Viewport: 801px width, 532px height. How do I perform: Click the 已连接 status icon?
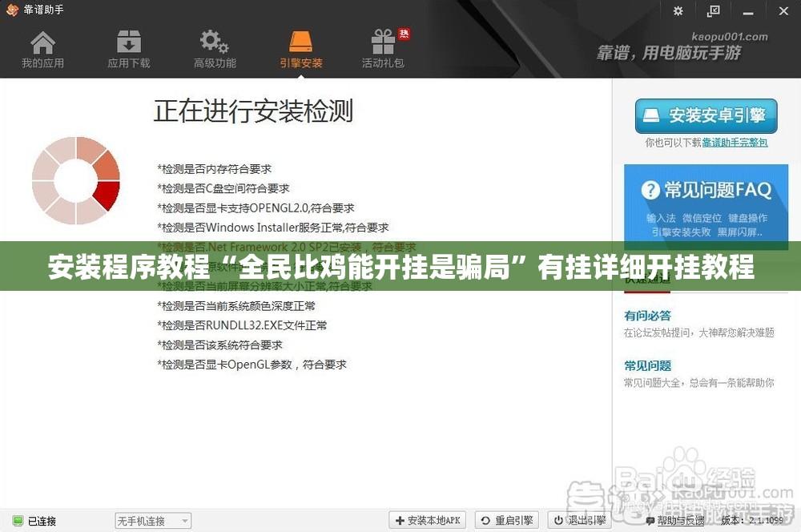click(x=18, y=521)
